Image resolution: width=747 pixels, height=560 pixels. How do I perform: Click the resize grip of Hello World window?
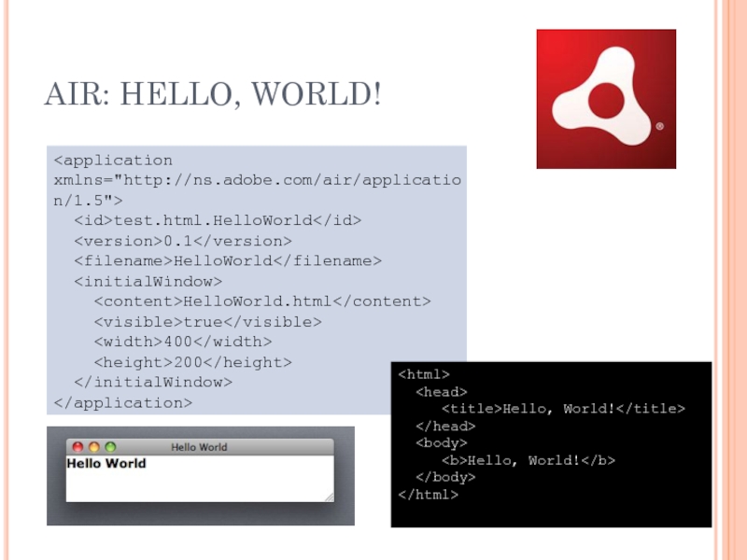tap(330, 497)
